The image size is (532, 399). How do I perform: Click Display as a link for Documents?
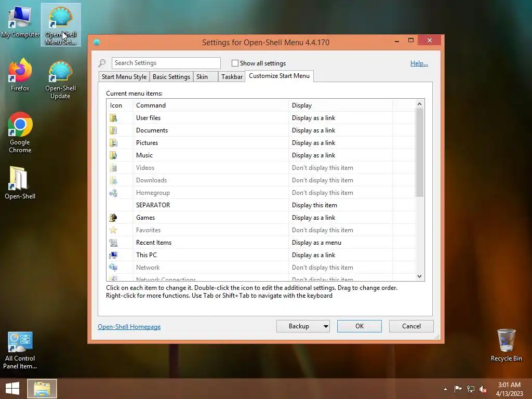tap(313, 130)
